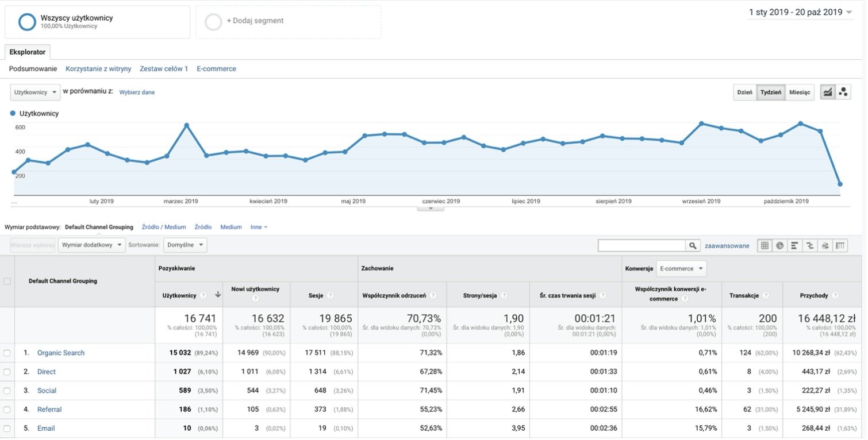The image size is (868, 440).
Task: Tick the checkbox for Organic Search row
Action: (7, 353)
